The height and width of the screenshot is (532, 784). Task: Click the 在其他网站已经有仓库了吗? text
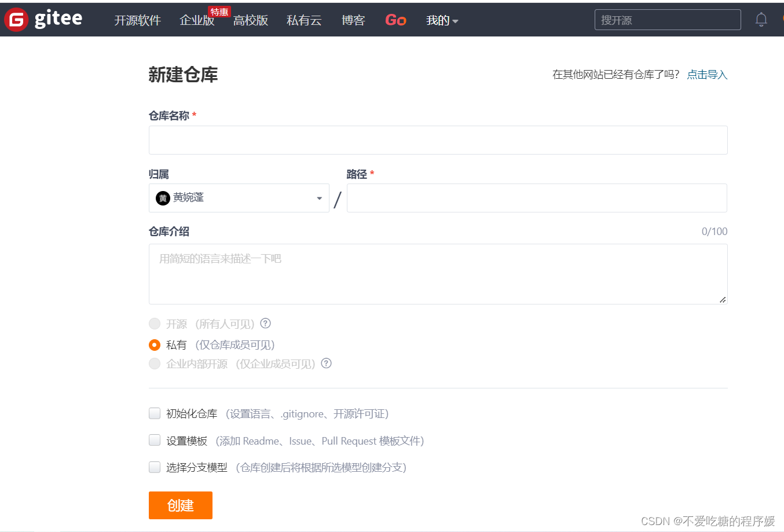click(x=616, y=75)
